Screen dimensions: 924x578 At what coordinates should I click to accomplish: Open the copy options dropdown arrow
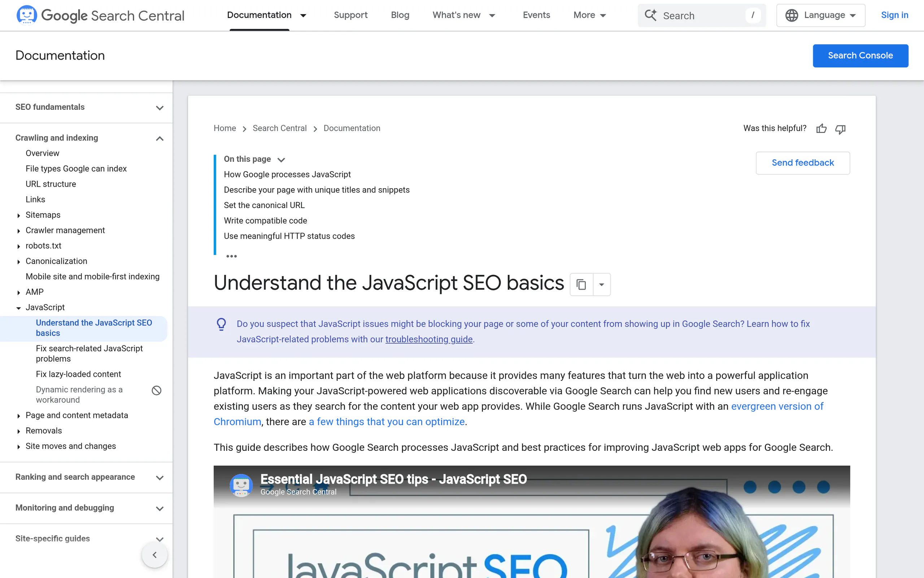602,284
